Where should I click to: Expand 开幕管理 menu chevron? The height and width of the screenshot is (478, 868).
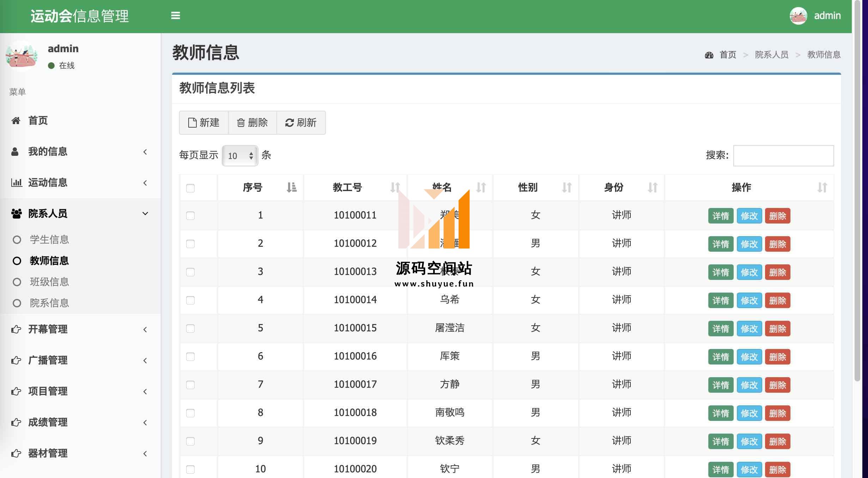[145, 329]
